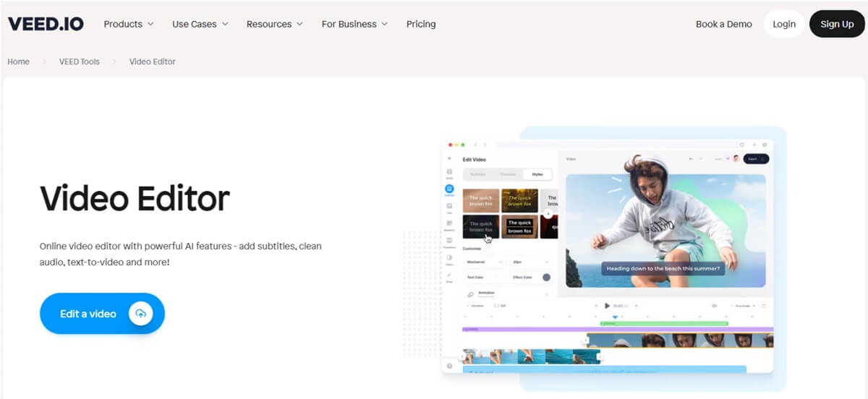Click the Sign Up button
868x399 pixels.
837,24
